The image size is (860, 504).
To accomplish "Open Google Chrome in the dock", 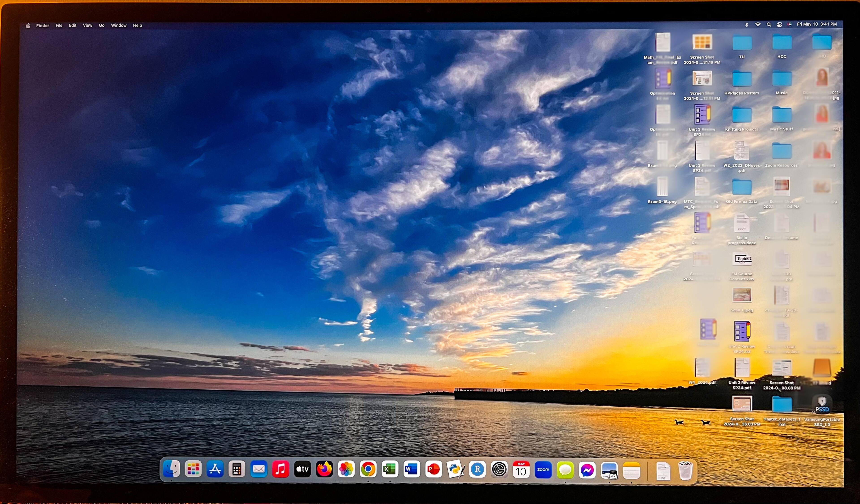I will coord(368,469).
